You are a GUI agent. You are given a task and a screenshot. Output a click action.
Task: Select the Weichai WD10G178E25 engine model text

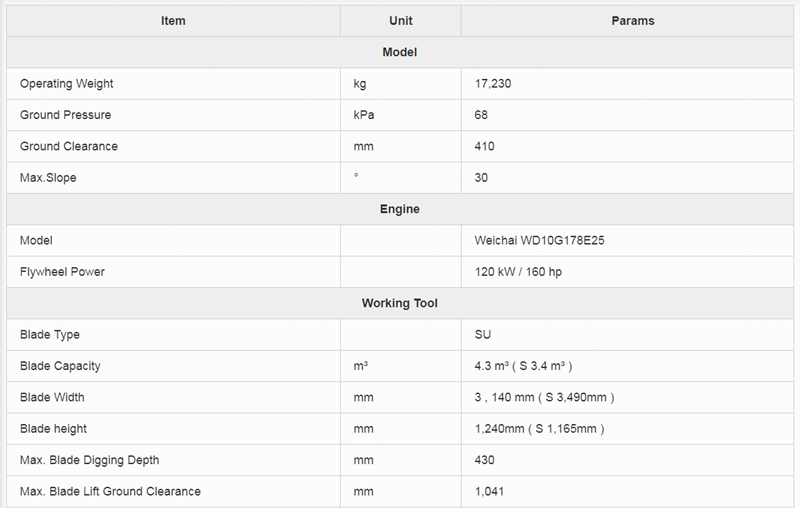[x=539, y=241]
